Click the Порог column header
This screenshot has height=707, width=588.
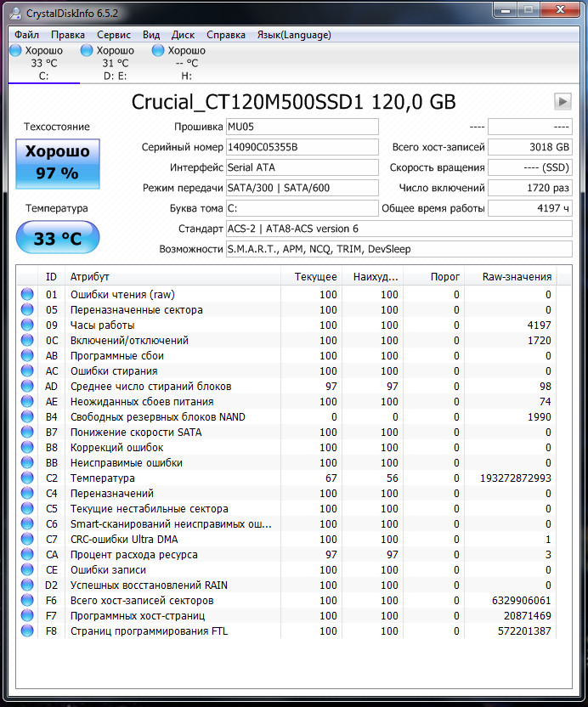[434, 277]
